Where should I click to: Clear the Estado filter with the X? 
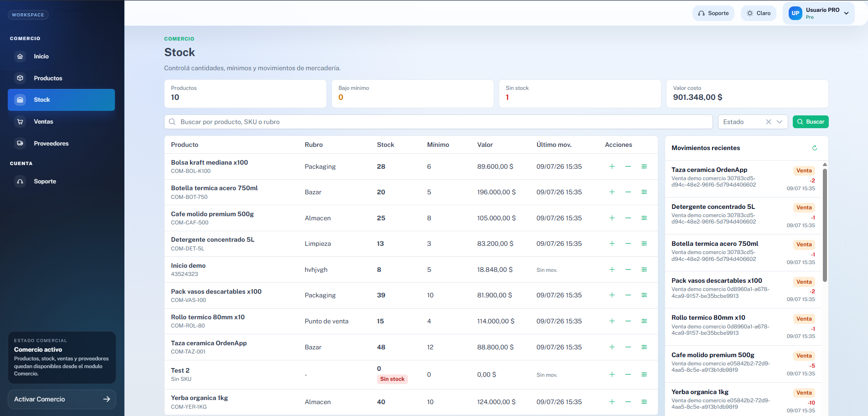click(x=769, y=122)
